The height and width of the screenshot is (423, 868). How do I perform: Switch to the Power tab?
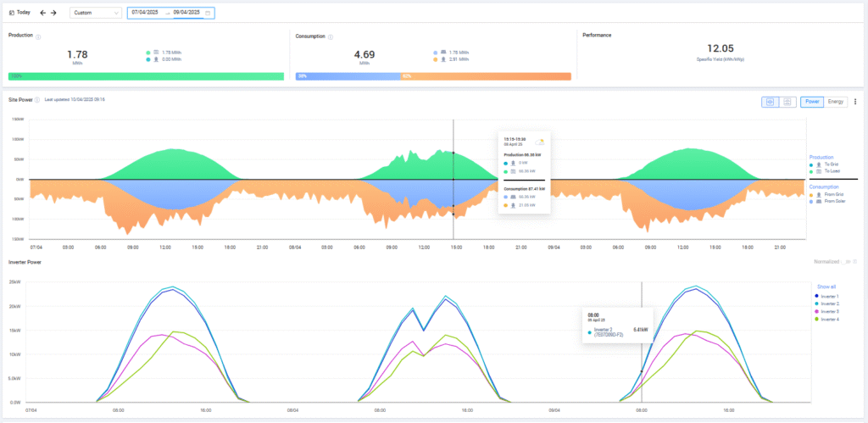point(812,102)
